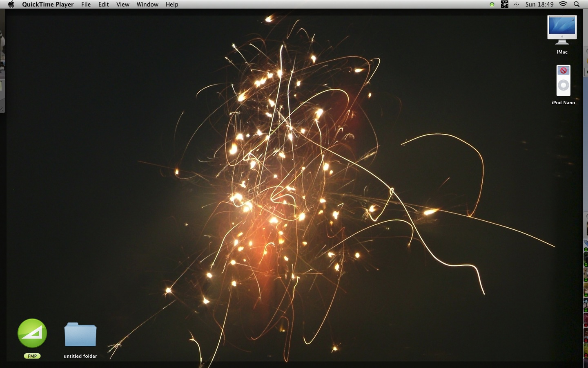Viewport: 588px width, 368px height.
Task: Open the Wi-Fi status menu
Action: 563,4
